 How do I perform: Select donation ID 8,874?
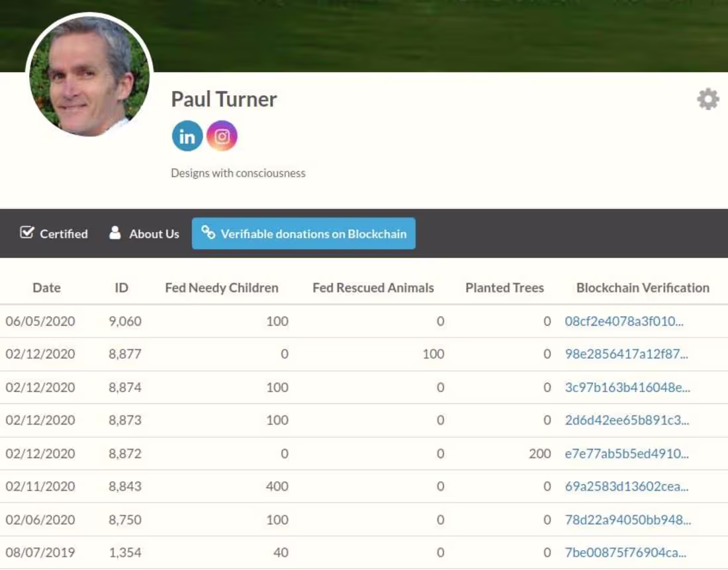[125, 387]
